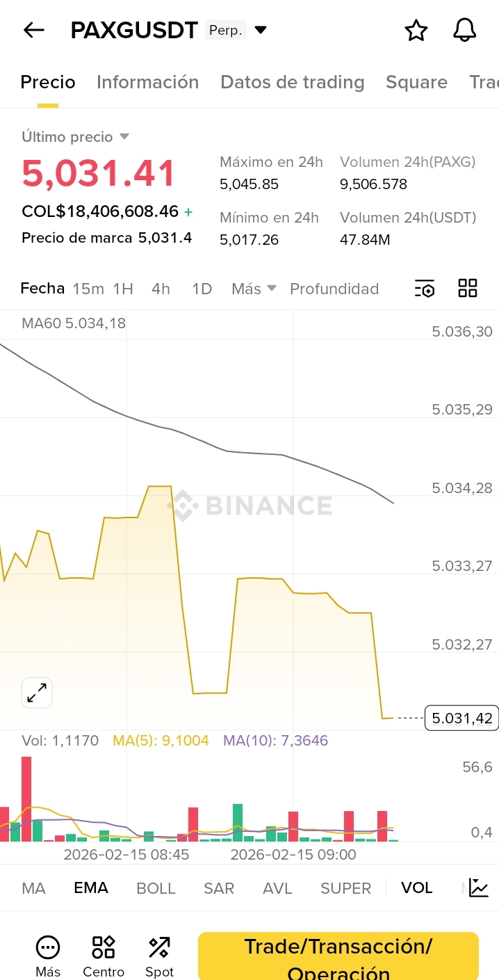Add PAXGUSDT to favorites with star
The width and height of the screenshot is (499, 980).
[416, 31]
